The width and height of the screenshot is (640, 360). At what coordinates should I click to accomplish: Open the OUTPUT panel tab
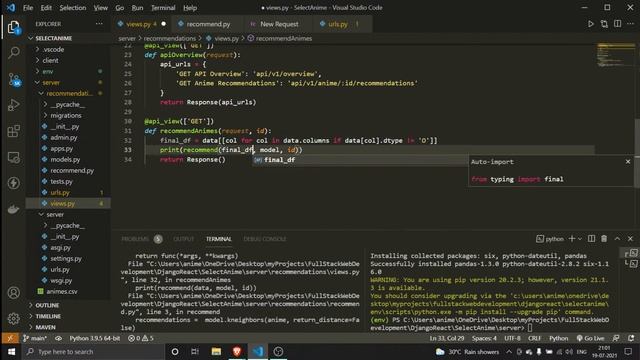click(184, 239)
